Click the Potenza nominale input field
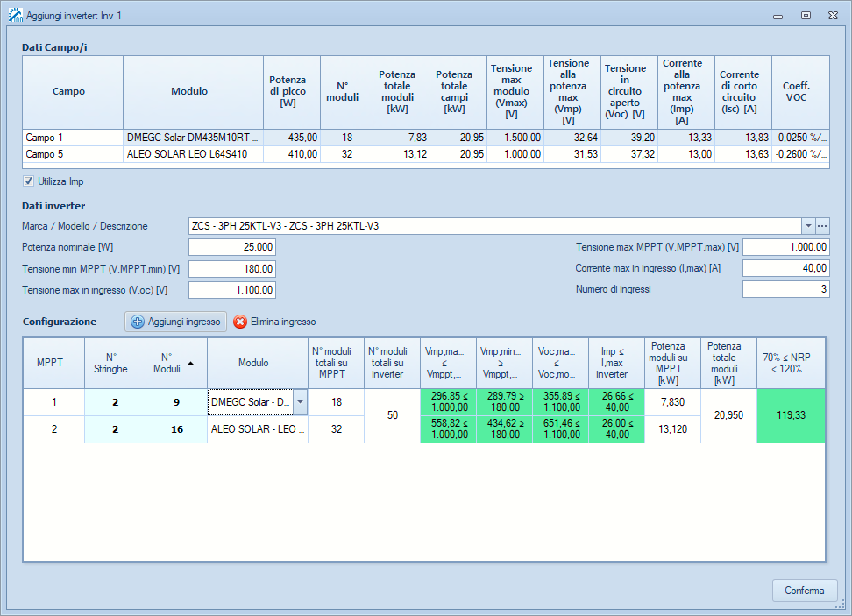The width and height of the screenshot is (852, 616). (232, 247)
